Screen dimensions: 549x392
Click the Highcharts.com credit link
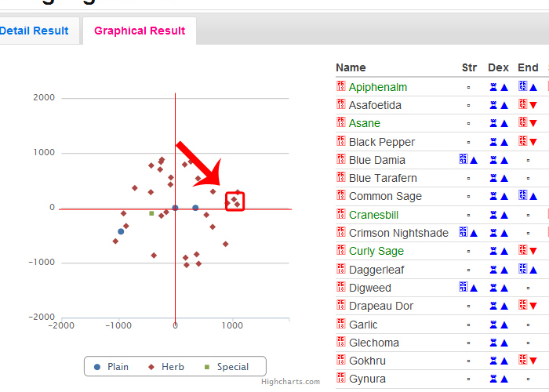tap(290, 382)
